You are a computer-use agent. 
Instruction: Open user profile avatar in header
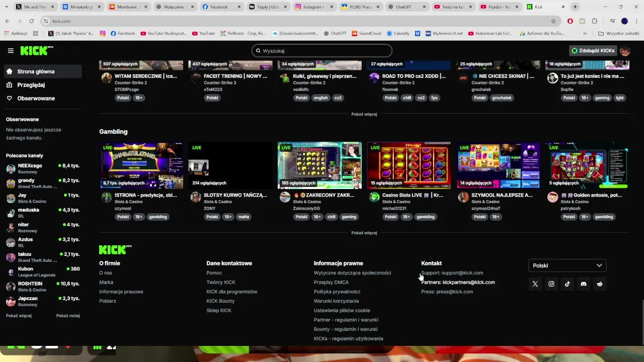pyautogui.click(x=625, y=51)
